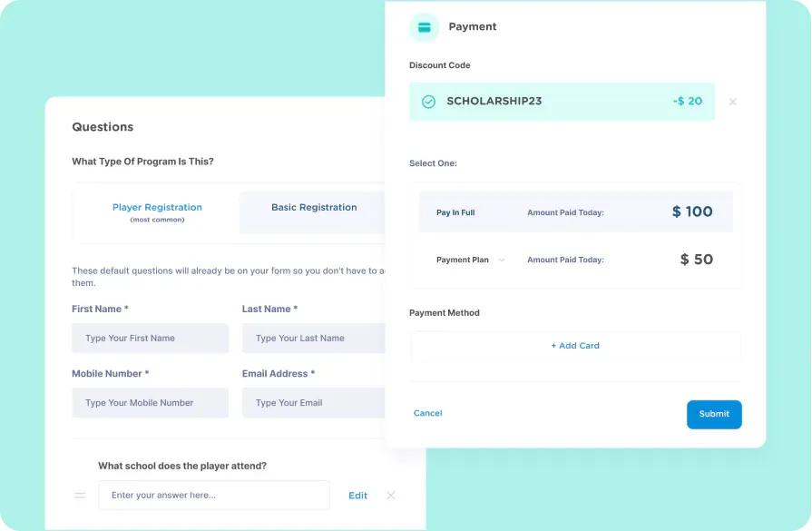
Task: Cancel the payment
Action: pyautogui.click(x=427, y=413)
